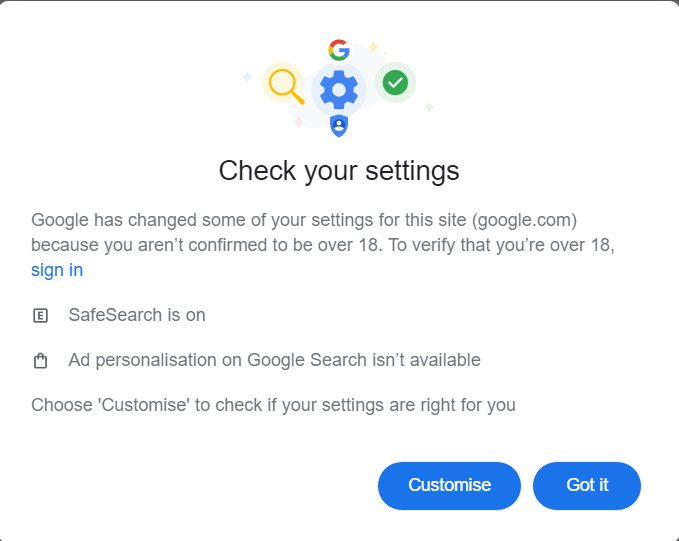The height and width of the screenshot is (541, 679).
Task: Click the "Choose 'Customise' to check" hint text
Action: click(273, 405)
